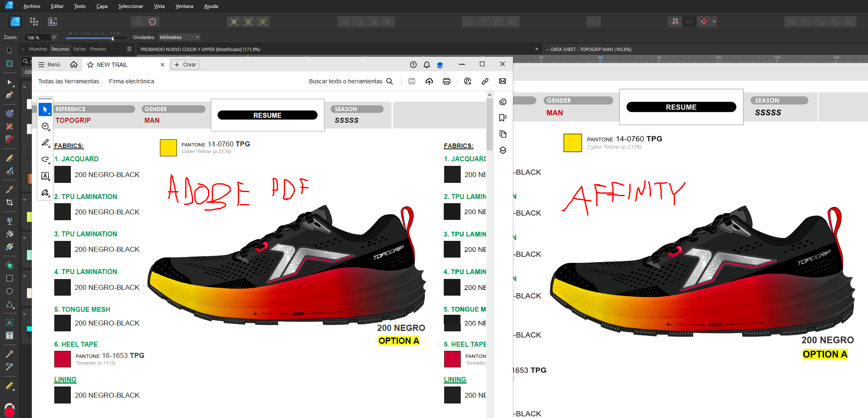Screen dimensions: 868x418
Task: Switch to DATA SHEET - TOPOGRIP MAN document tab
Action: [x=588, y=49]
